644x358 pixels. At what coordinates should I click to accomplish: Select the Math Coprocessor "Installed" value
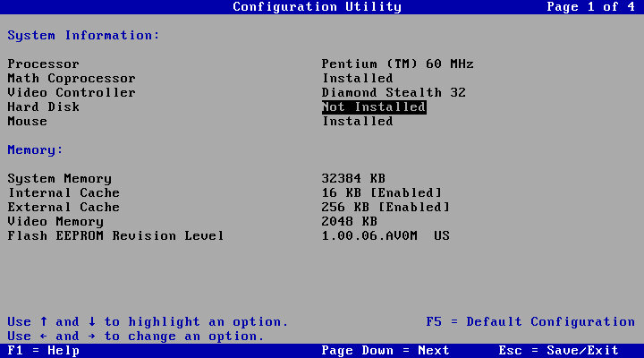click(x=357, y=79)
